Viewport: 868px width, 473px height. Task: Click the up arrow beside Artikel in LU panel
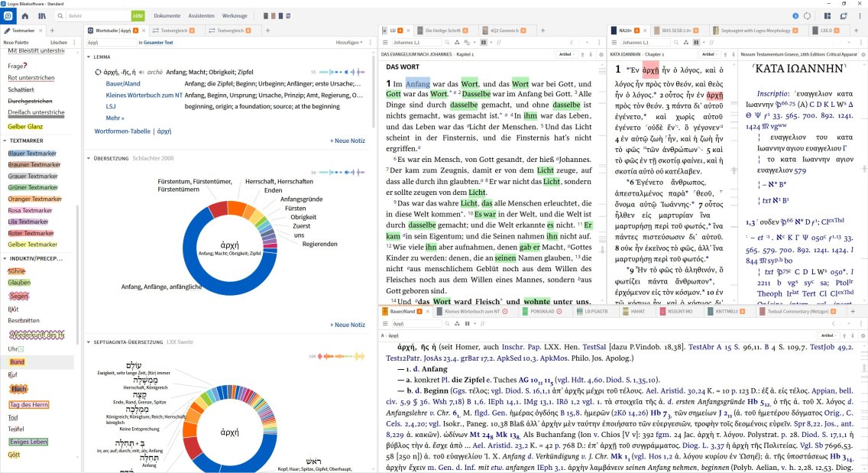pos(582,54)
